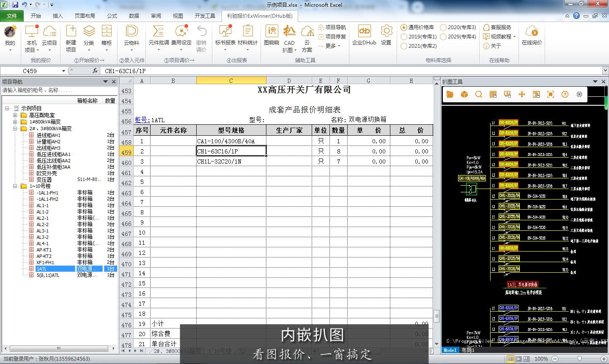Viewport: 609px width, 364px height.
Task: Select the 2020(专库3) radio option
Action: point(458,27)
